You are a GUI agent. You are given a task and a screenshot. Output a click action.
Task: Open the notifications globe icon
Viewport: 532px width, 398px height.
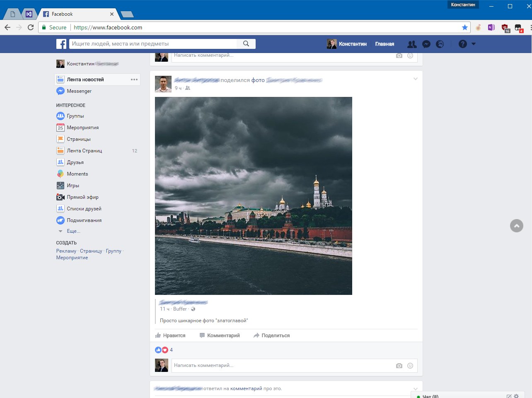coord(440,43)
